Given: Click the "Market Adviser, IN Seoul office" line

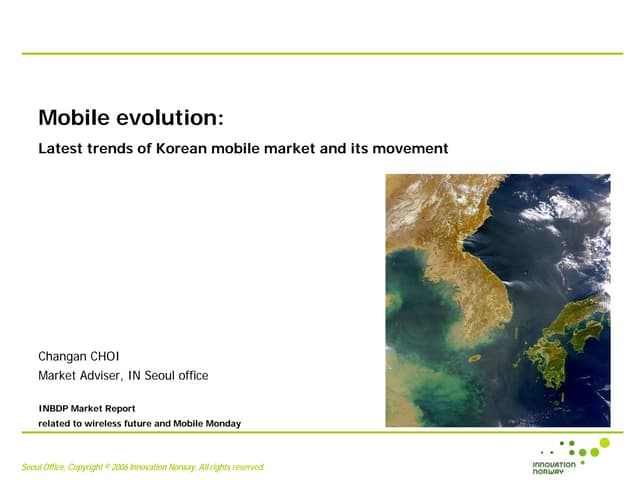Looking at the screenshot, I should [123, 376].
